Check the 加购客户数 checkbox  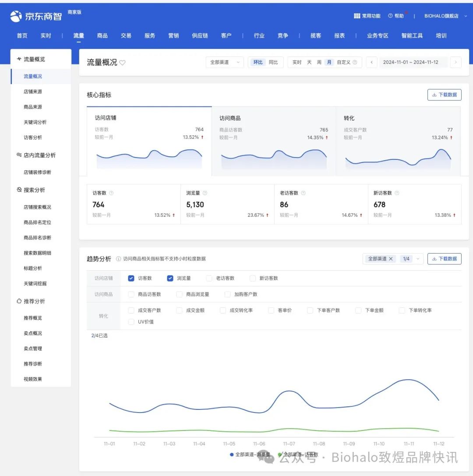(x=227, y=294)
